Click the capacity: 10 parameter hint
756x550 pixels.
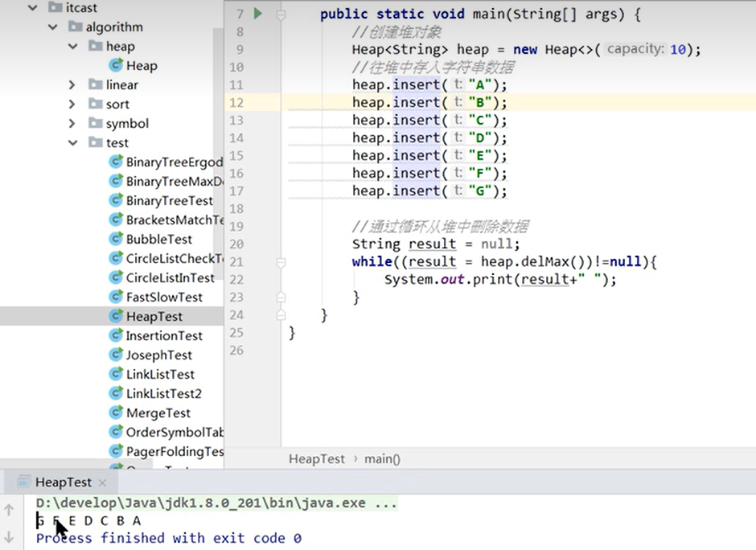click(x=647, y=49)
